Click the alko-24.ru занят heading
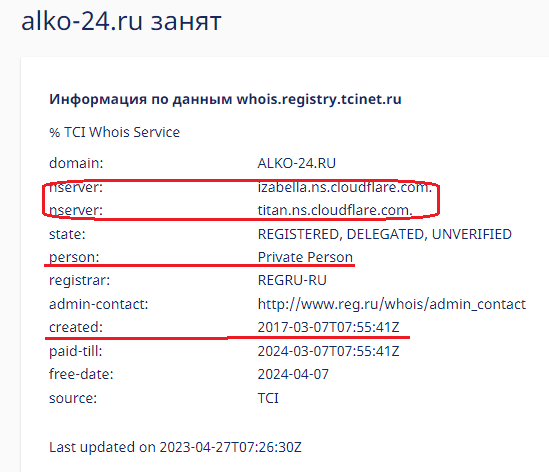Viewport: 549px width, 472px height. 121,21
